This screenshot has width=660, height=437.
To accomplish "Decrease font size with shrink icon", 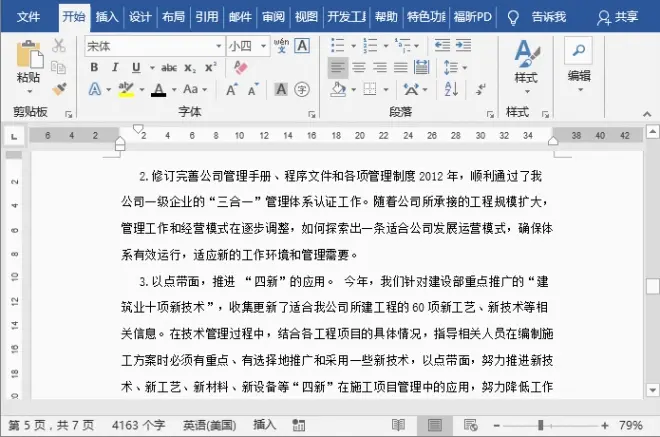I will (253, 89).
